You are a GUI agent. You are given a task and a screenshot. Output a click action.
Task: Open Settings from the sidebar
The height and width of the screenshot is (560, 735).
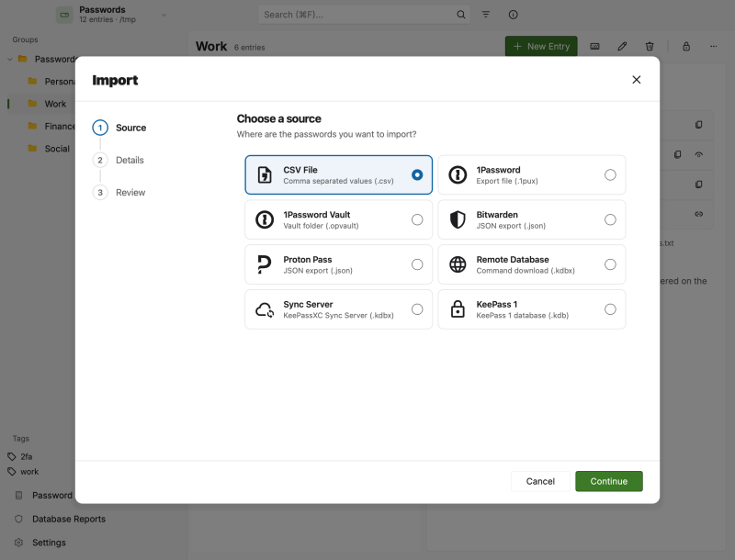coord(40,543)
